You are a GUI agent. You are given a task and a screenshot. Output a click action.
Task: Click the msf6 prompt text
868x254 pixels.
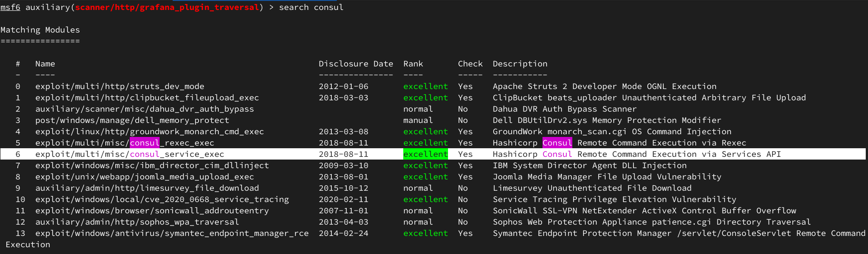tap(10, 7)
